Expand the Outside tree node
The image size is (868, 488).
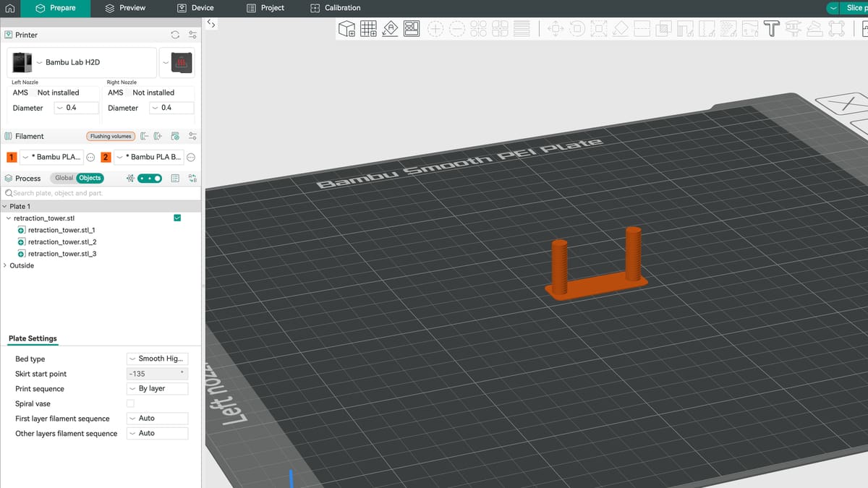[x=4, y=265]
